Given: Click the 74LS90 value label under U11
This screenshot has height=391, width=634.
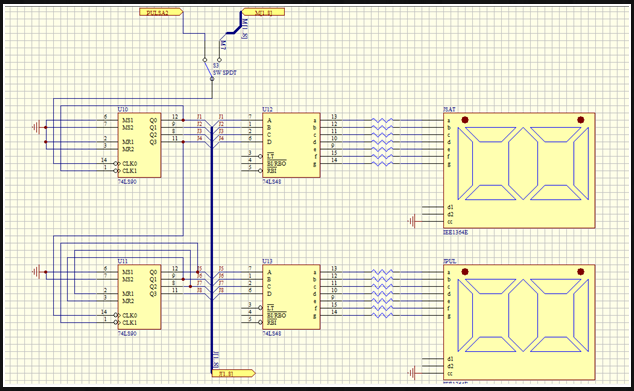Looking at the screenshot, I should coord(127,334).
